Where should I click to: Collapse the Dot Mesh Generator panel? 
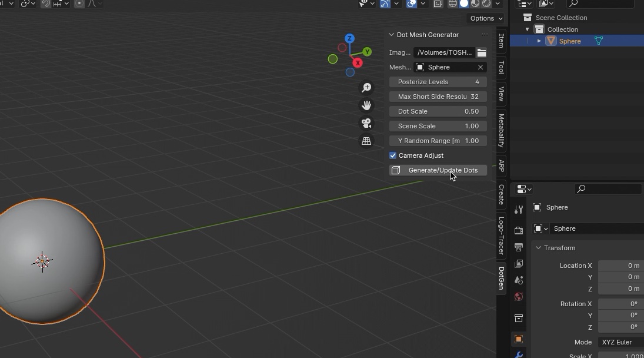pyautogui.click(x=392, y=35)
